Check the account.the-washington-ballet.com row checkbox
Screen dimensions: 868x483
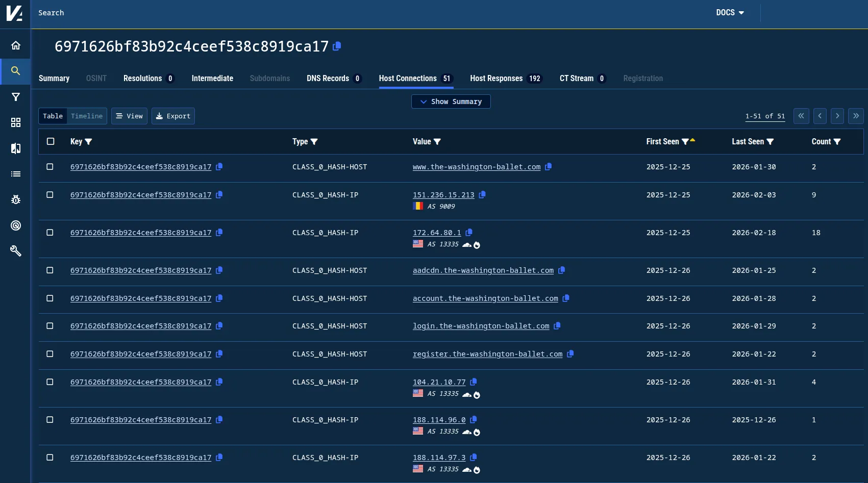pos(50,298)
